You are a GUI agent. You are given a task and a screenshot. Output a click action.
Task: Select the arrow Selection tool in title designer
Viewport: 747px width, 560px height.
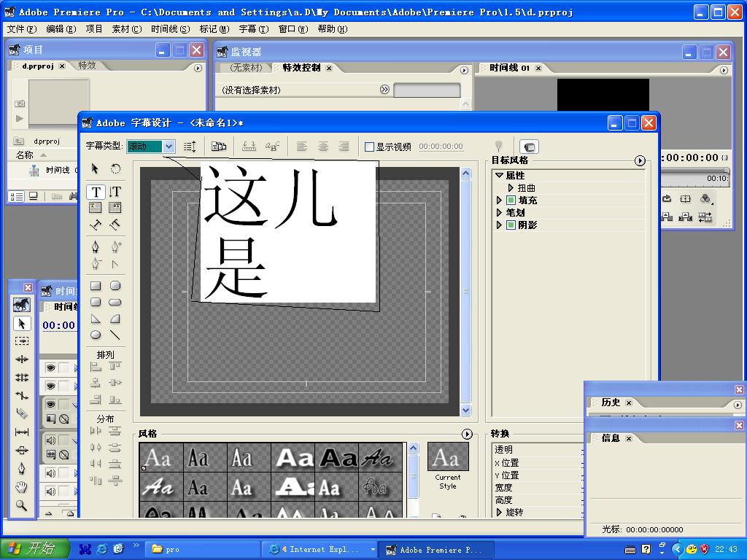pyautogui.click(x=95, y=168)
